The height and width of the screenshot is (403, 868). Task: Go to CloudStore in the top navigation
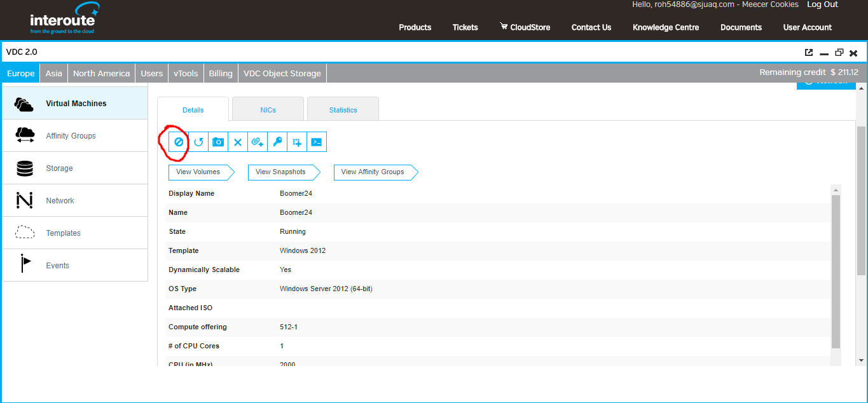525,27
